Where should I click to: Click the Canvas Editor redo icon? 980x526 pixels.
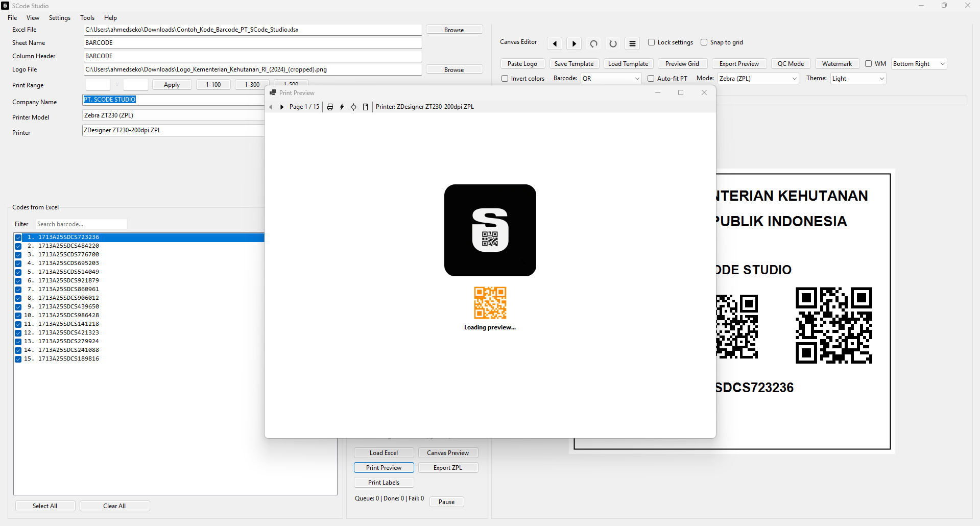point(613,43)
